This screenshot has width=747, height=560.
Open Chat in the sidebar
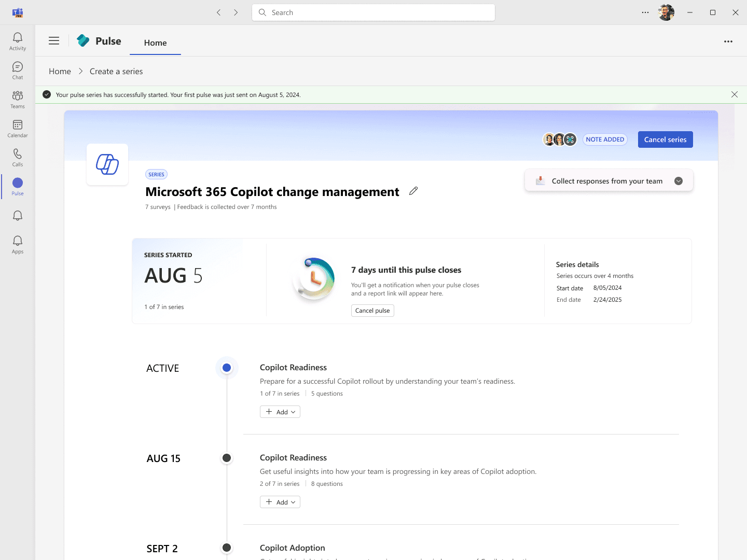[18, 71]
